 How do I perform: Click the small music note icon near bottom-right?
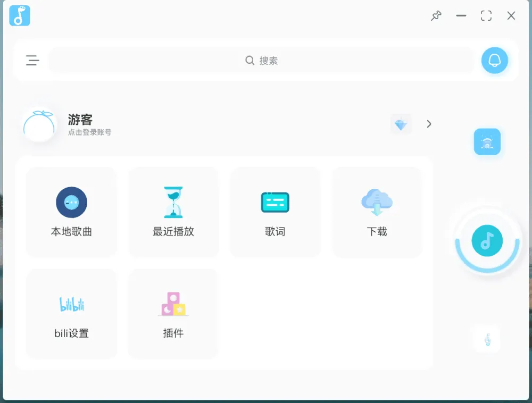tap(487, 339)
